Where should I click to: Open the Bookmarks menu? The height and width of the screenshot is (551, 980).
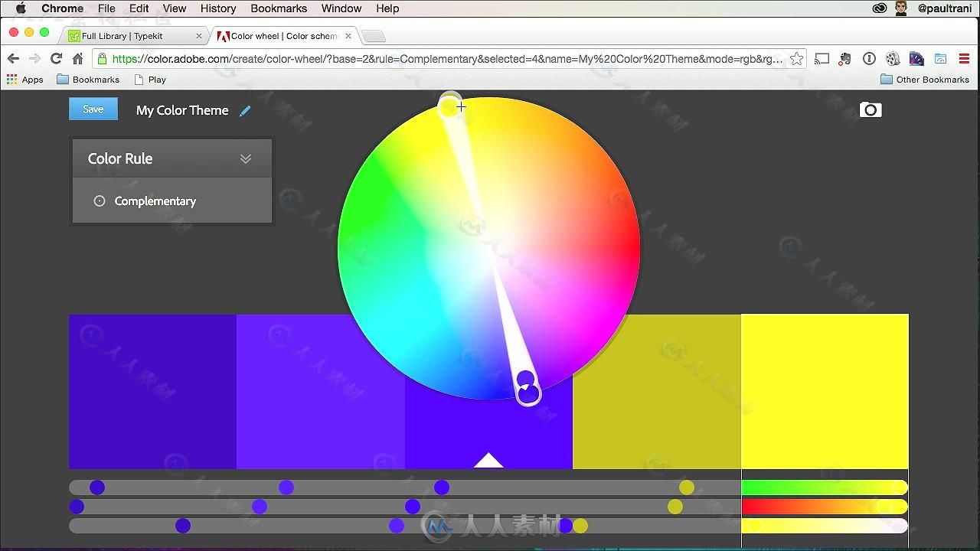click(x=279, y=8)
